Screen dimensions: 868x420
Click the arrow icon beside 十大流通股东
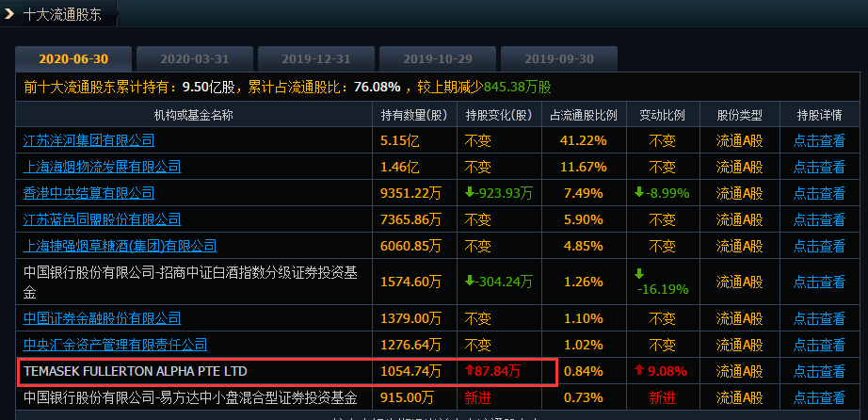click(8, 14)
